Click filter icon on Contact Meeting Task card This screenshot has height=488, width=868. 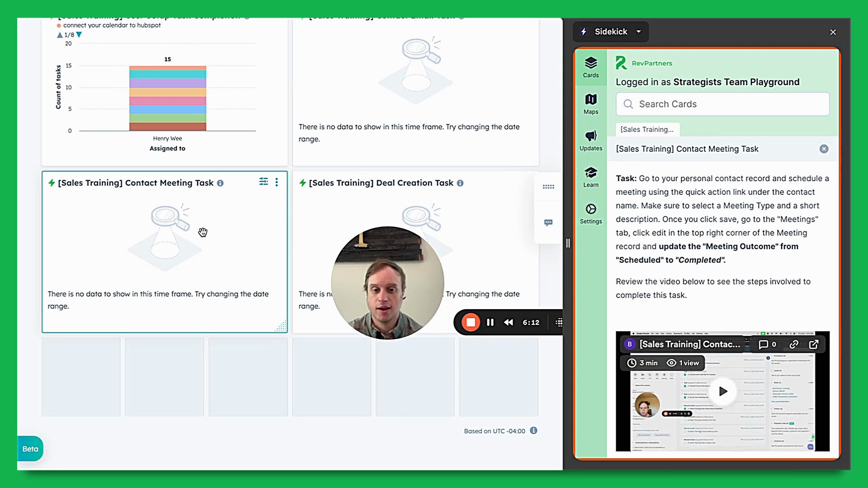click(263, 182)
